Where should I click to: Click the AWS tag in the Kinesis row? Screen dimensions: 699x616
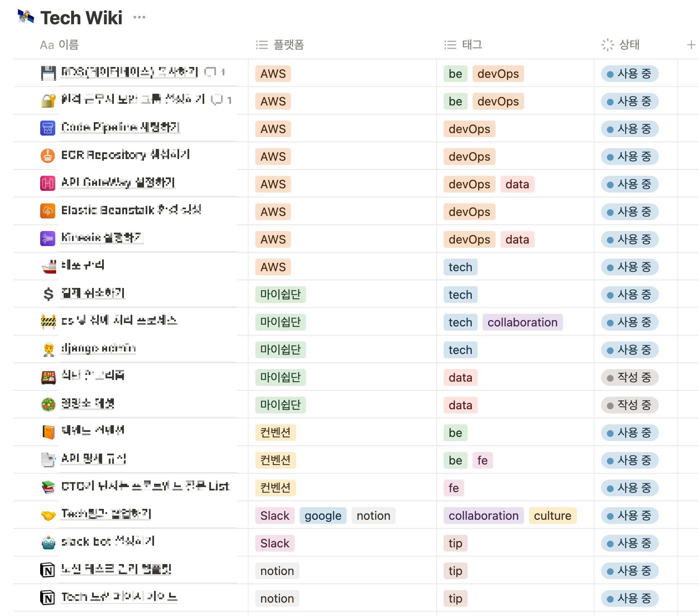click(x=273, y=239)
